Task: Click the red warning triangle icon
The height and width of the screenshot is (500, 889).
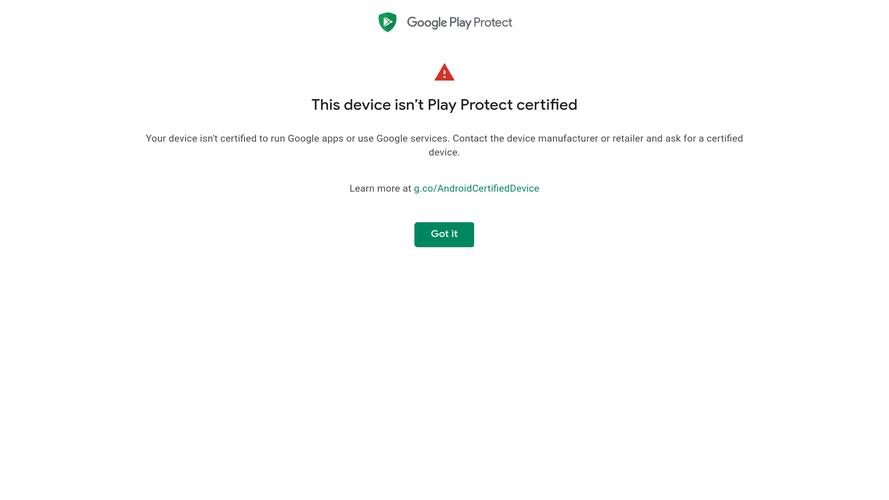Action: [x=444, y=72]
